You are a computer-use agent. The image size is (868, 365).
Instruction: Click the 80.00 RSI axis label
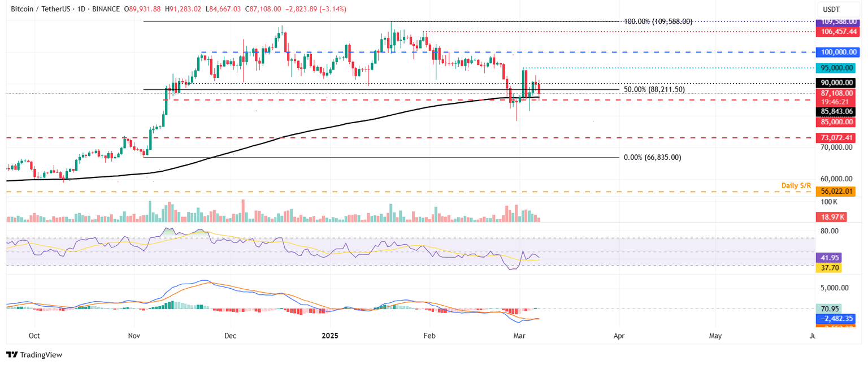[830, 231]
